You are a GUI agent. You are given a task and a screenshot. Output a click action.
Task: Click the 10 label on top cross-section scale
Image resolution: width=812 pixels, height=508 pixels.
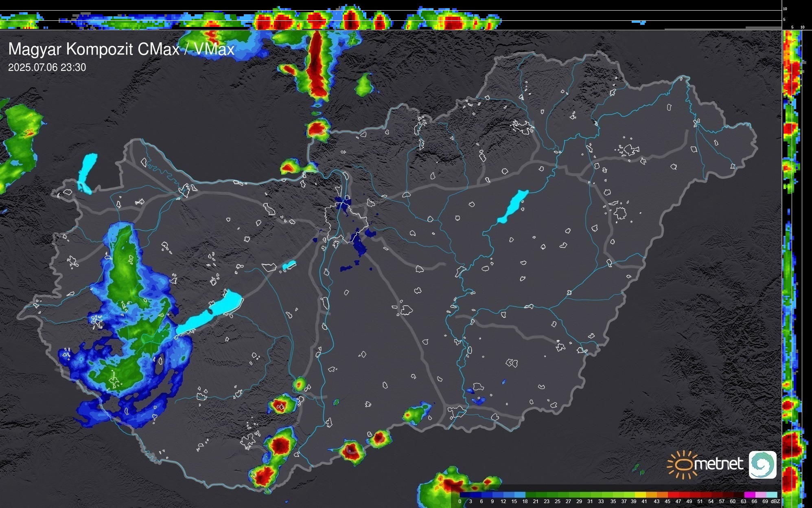click(785, 9)
